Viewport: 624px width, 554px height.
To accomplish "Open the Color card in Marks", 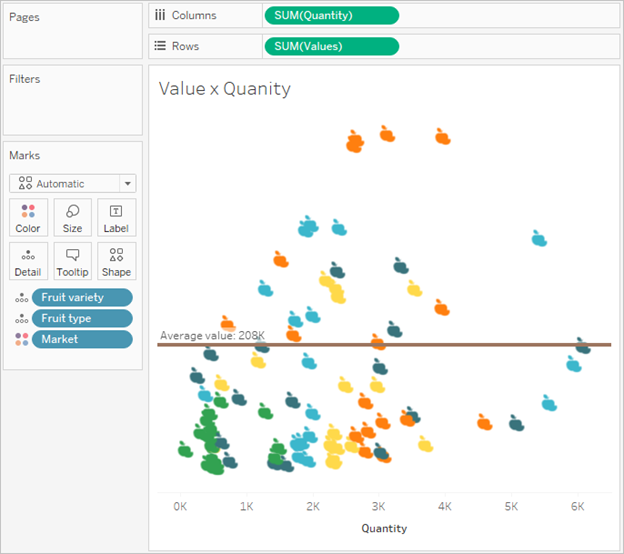I will (x=28, y=218).
